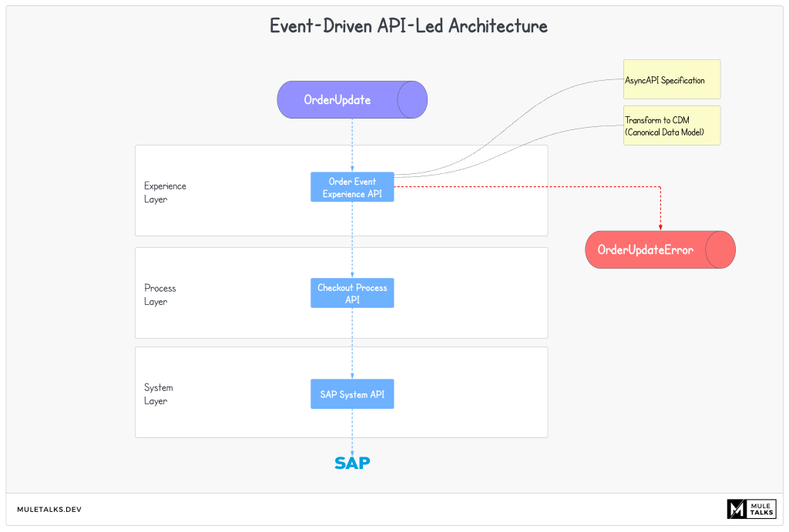Screen dimensions: 789x532
Task: Open the MULETALKS.DEV link
Action: [x=49, y=508]
